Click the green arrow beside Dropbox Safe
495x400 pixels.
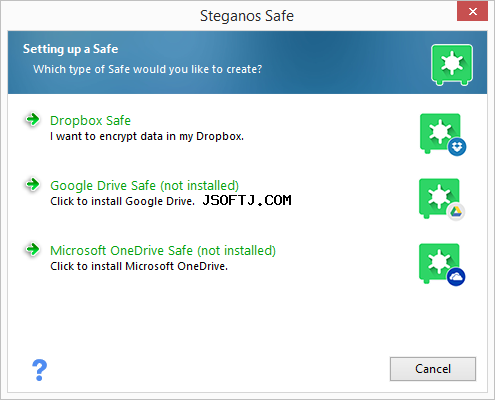(33, 119)
